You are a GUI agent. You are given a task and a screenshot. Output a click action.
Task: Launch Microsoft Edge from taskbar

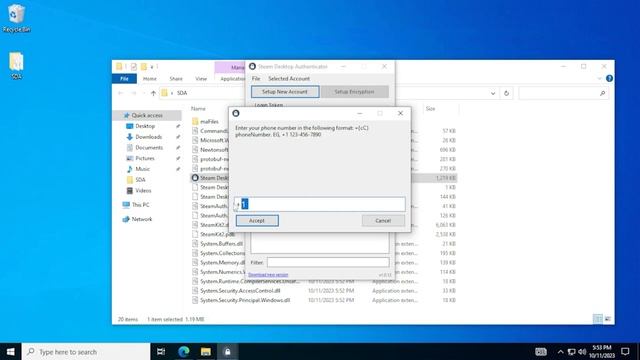pyautogui.click(x=184, y=351)
